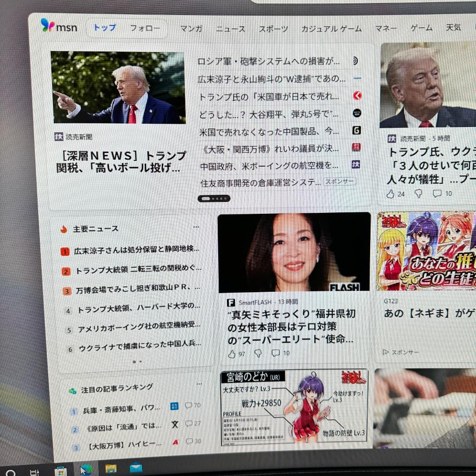
Task: Open 住友商事開発の倉庫運営 sponsored link
Action: pos(260,183)
